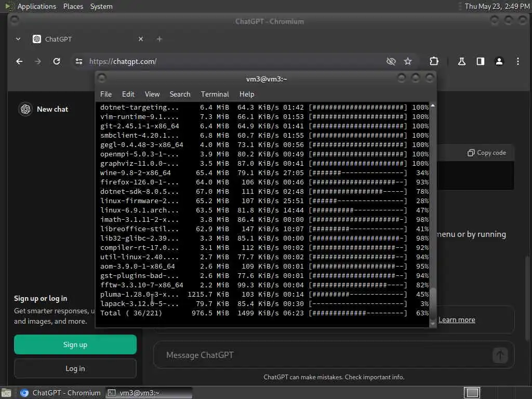Click the green Sign up button
Image resolution: width=532 pixels, height=399 pixels.
[75, 345]
